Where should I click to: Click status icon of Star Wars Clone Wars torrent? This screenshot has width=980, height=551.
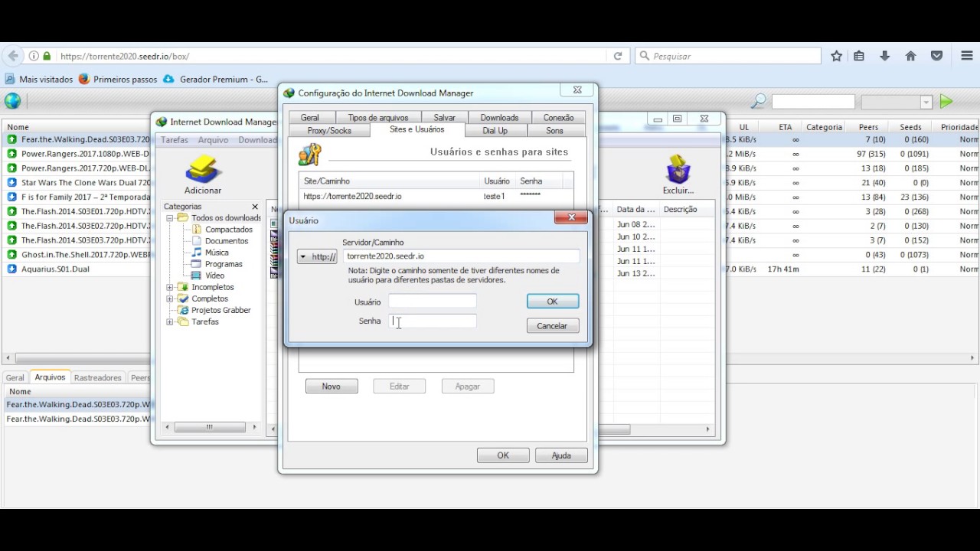click(x=12, y=183)
